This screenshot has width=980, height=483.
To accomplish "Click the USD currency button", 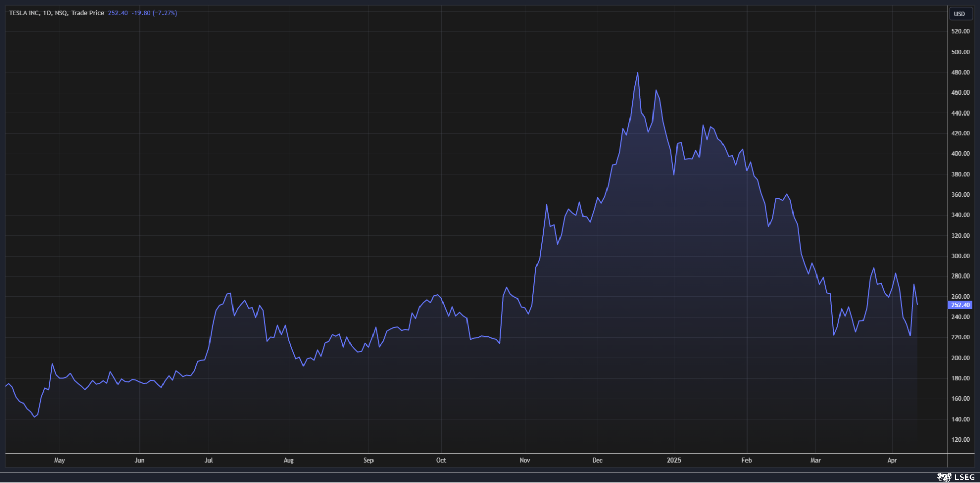I will point(960,14).
